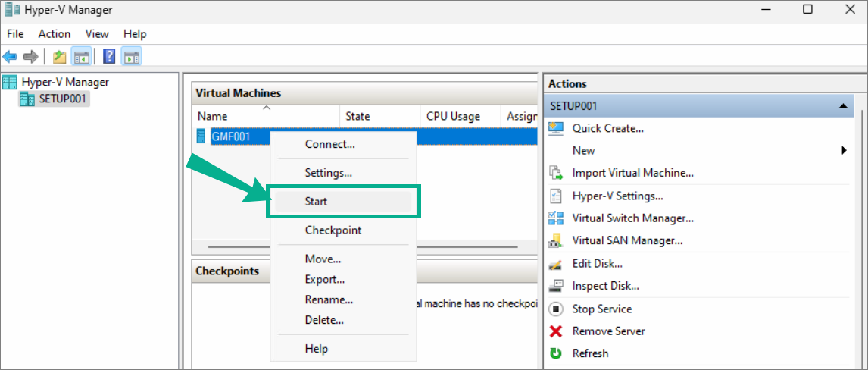Click Inspect Disk... action
Viewport: 868px width, 370px height.
coord(606,286)
